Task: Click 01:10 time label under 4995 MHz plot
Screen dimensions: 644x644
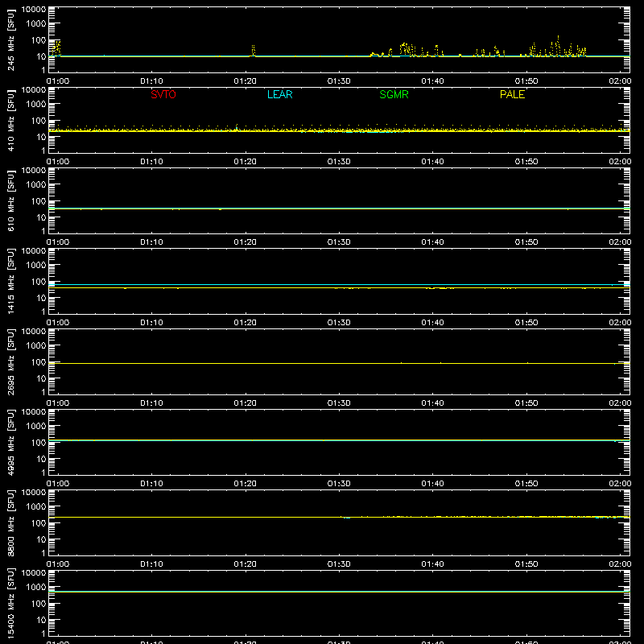Action: click(151, 484)
